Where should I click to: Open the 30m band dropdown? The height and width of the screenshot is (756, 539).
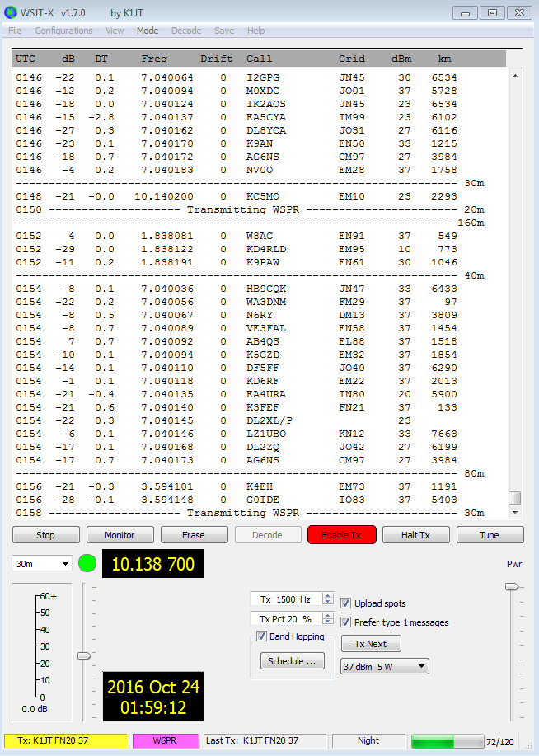[42, 564]
